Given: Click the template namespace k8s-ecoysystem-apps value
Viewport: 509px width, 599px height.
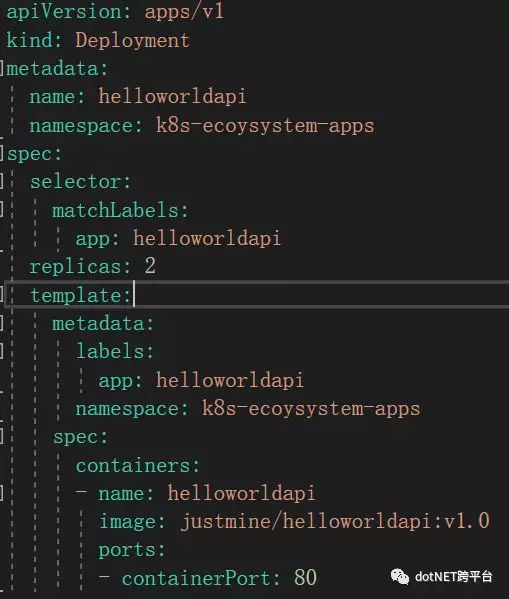Looking at the screenshot, I should click(311, 408).
